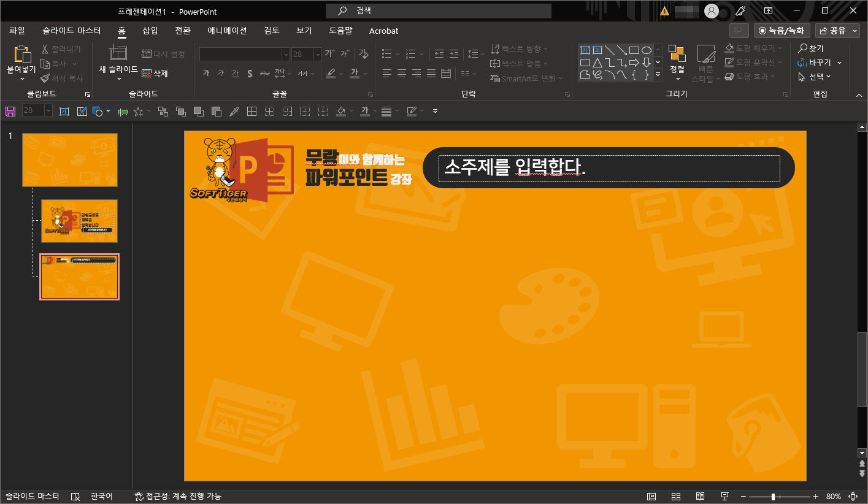Toggle italic text formatting
The width and height of the screenshot is (868, 504).
[221, 73]
